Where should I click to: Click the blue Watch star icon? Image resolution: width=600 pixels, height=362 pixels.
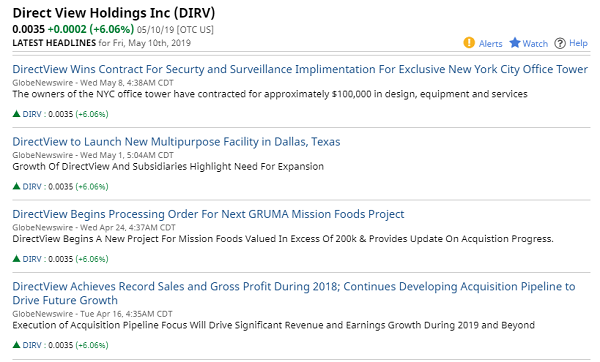point(515,43)
